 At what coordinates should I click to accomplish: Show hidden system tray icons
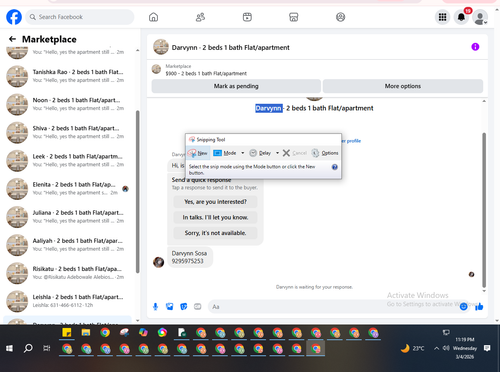[x=436, y=349]
